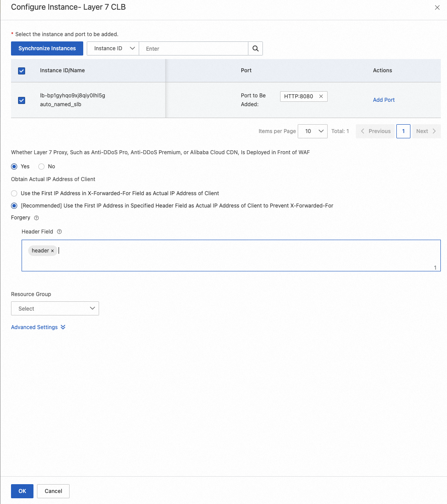Screen dimensions: 447x504
Task: Click the Previous pagination chevron
Action: (362, 131)
